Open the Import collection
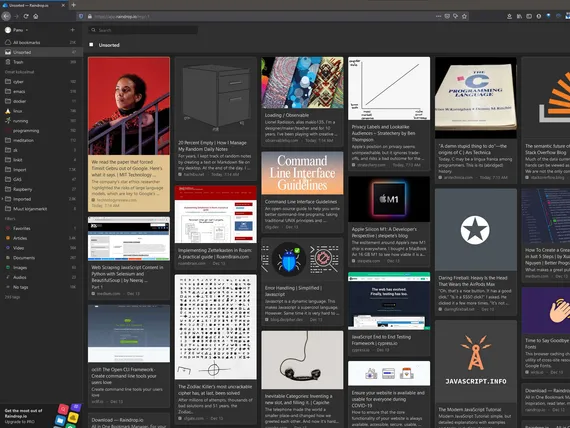The image size is (570, 428). [x=41, y=169]
